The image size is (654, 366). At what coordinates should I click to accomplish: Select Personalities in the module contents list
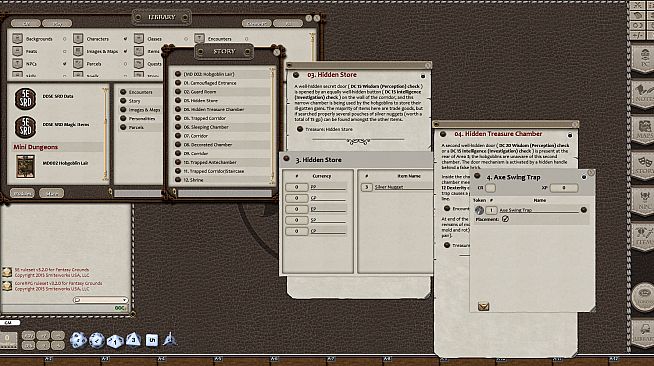142,118
